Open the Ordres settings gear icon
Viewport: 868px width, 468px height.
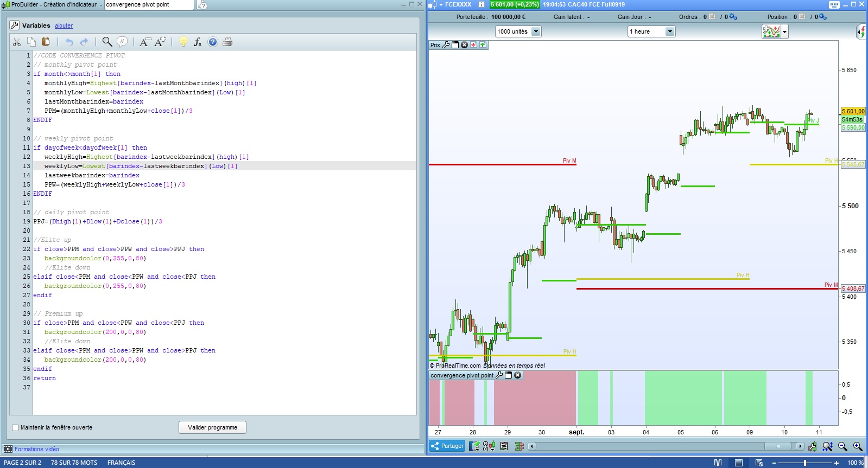(x=733, y=17)
